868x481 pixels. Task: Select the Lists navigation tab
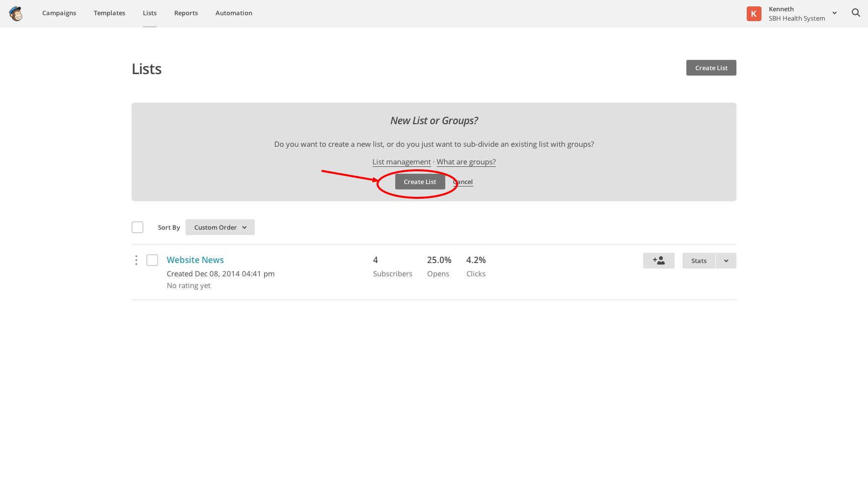(x=150, y=13)
